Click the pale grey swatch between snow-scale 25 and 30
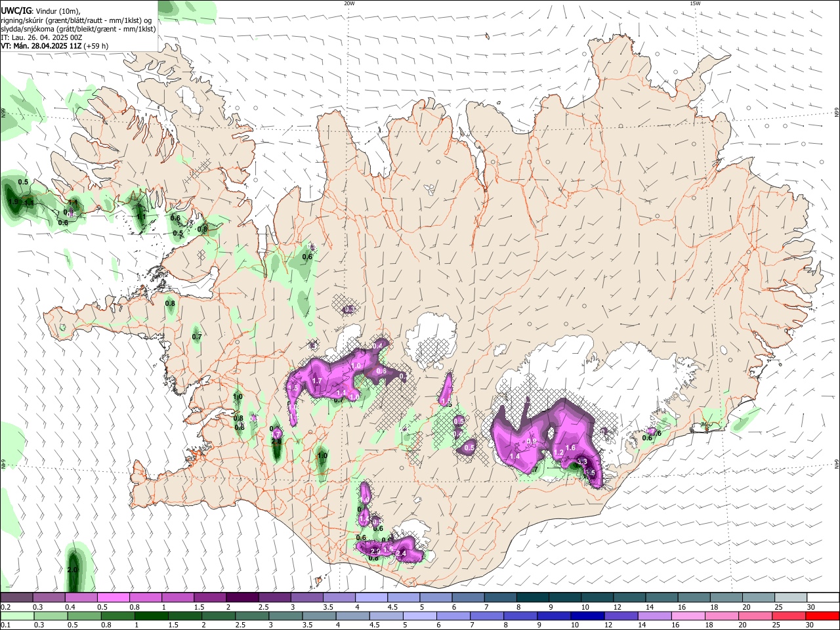The height and width of the screenshot is (630, 840). [x=791, y=598]
